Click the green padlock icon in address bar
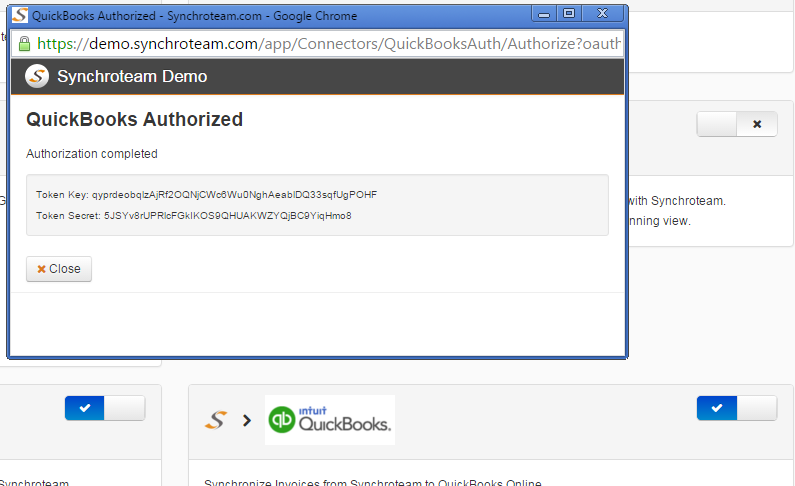The image size is (795, 486). tap(24, 44)
